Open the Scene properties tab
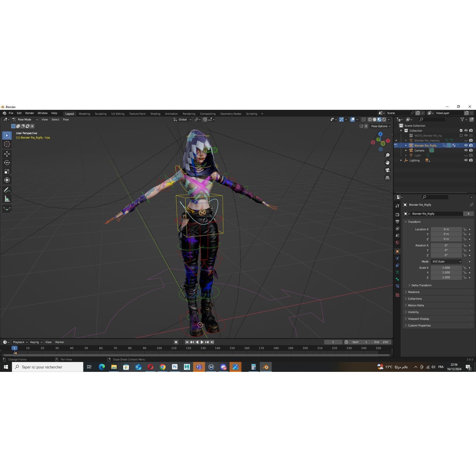 [397, 235]
